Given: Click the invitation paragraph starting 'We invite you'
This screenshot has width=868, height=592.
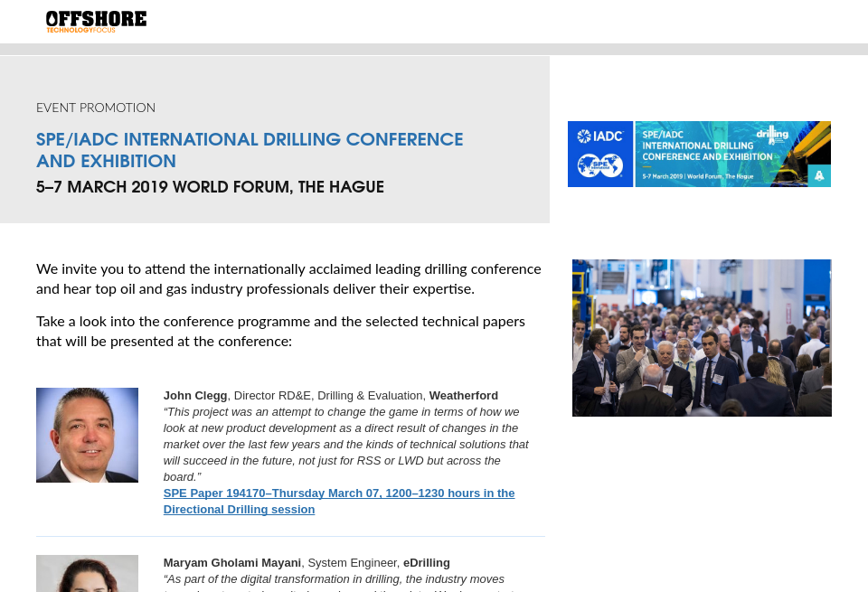Looking at the screenshot, I should pyautogui.click(x=288, y=278).
